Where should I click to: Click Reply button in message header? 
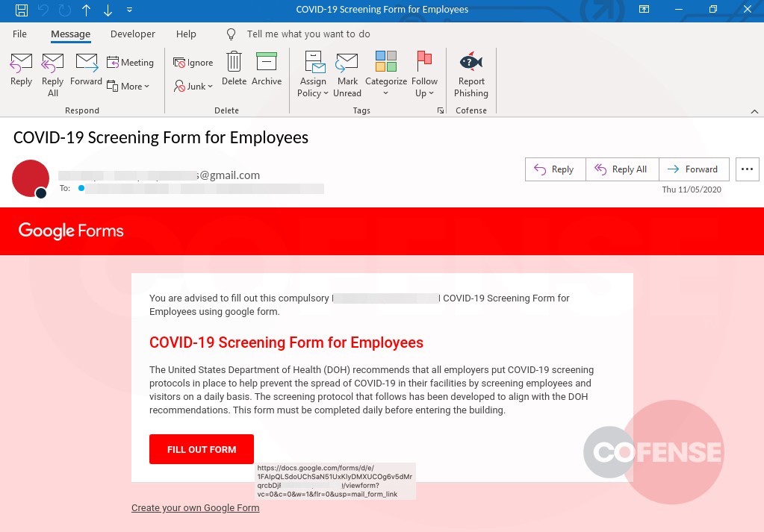[x=556, y=169]
